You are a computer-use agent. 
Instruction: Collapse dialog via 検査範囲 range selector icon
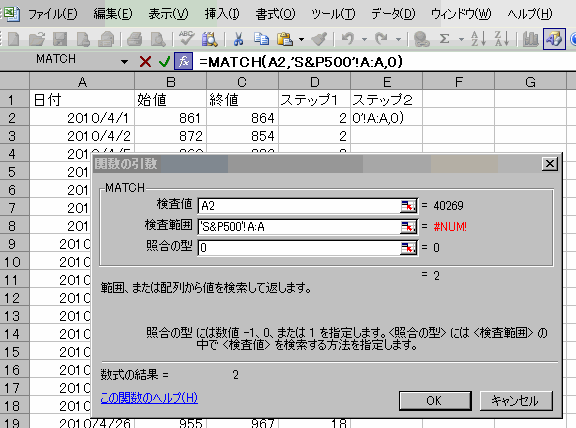408,227
